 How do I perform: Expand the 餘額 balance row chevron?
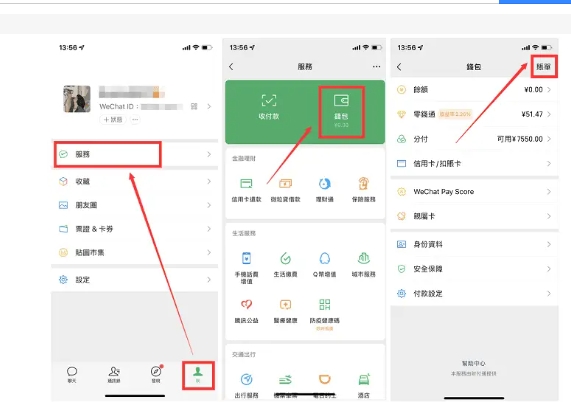[x=549, y=90]
